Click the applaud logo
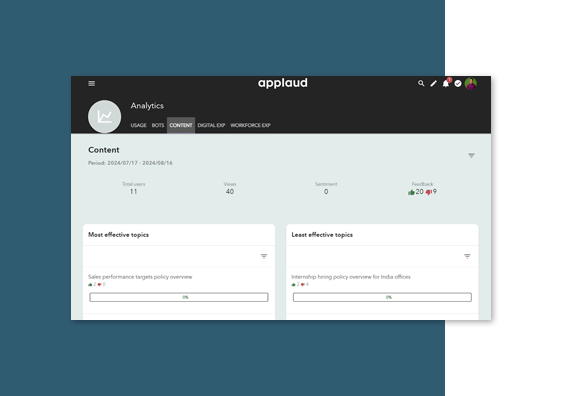 [x=283, y=84]
